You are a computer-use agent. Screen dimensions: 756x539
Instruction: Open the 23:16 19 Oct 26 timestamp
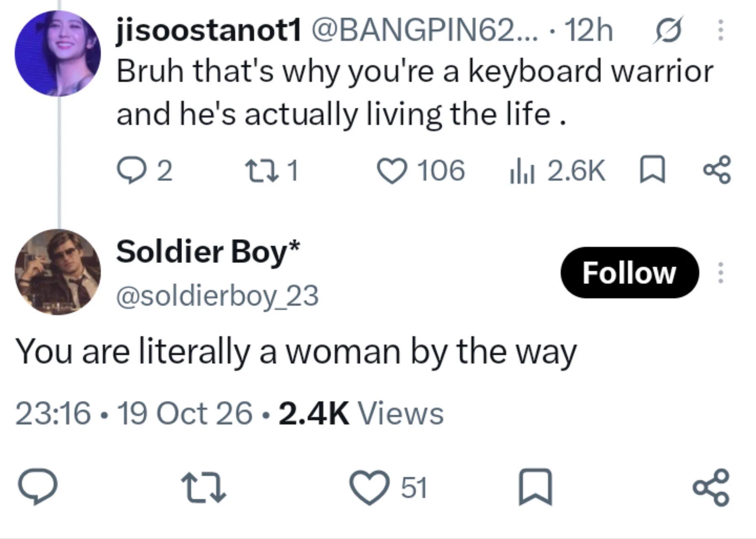click(134, 413)
